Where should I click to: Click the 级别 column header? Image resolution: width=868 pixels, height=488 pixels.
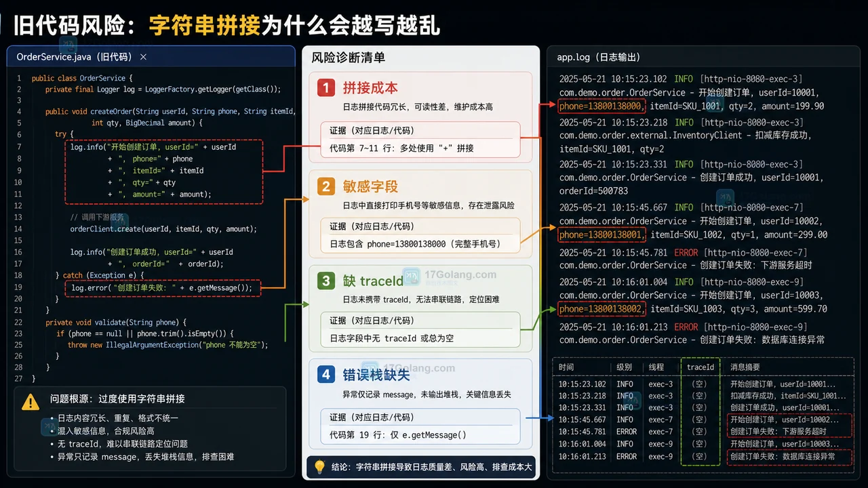625,367
